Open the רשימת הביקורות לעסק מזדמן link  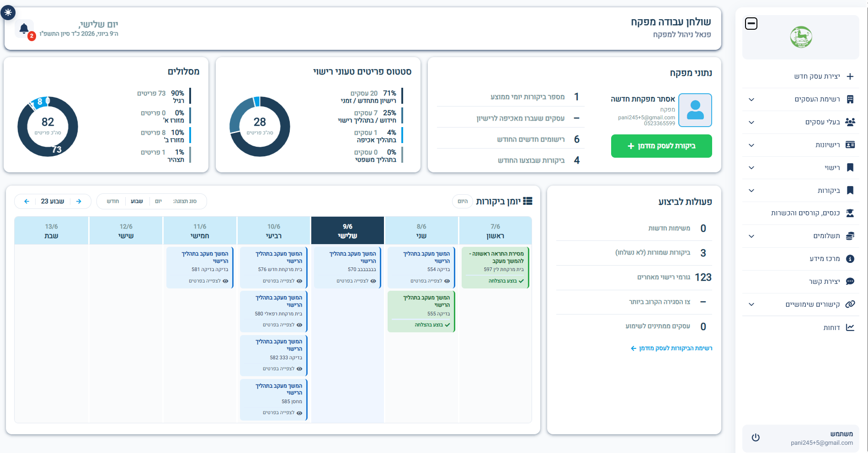point(671,348)
